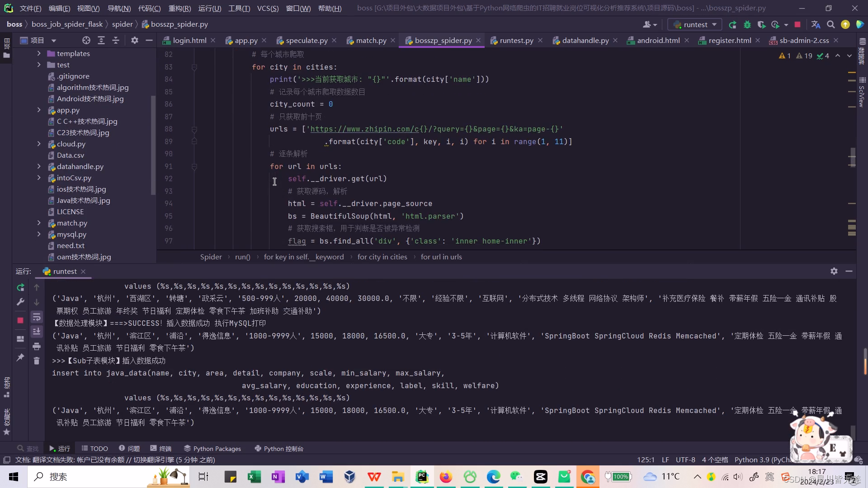This screenshot has height=488, width=868.
Task: Select the search everywhere magnifier icon
Action: click(830, 24)
